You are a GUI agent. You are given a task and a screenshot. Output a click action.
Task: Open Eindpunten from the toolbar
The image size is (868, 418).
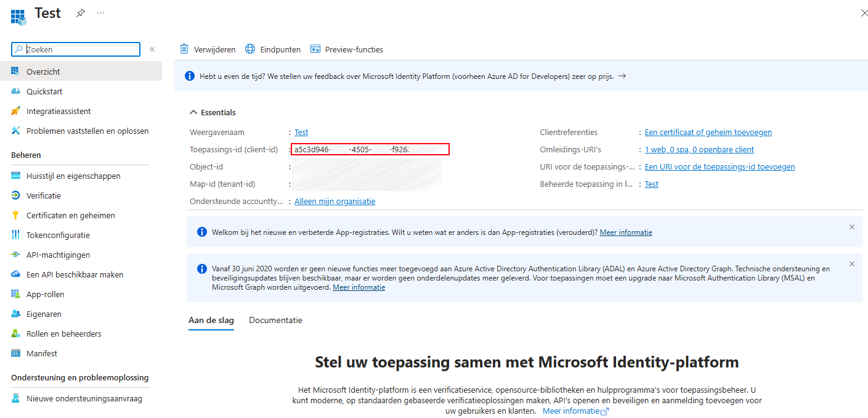click(x=280, y=49)
